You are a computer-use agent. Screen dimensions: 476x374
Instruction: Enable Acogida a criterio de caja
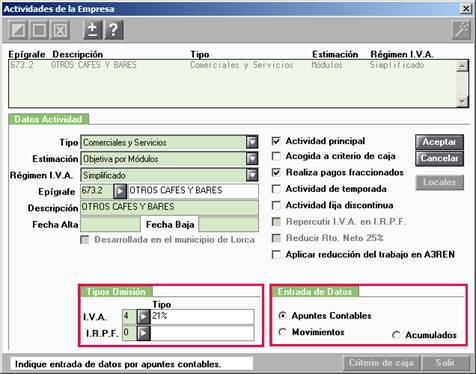click(x=276, y=156)
